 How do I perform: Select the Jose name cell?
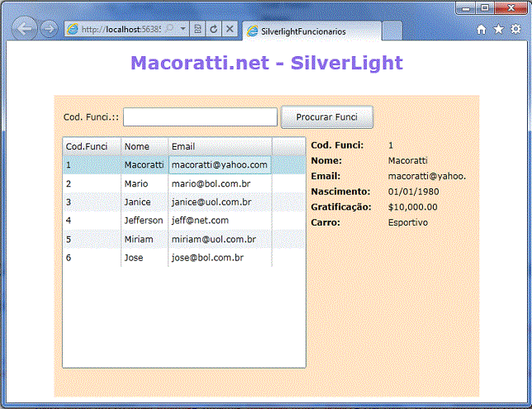point(145,258)
